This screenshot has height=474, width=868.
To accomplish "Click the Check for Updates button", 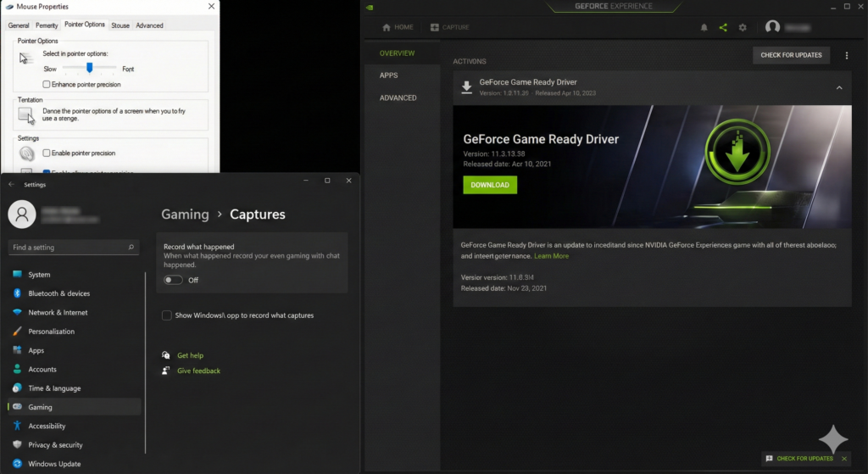I will pyautogui.click(x=790, y=55).
